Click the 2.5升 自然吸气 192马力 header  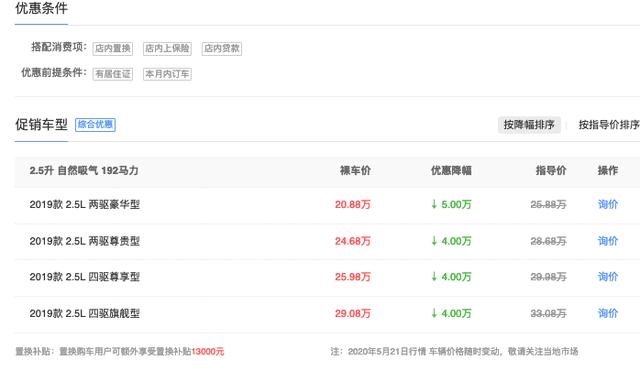[84, 171]
